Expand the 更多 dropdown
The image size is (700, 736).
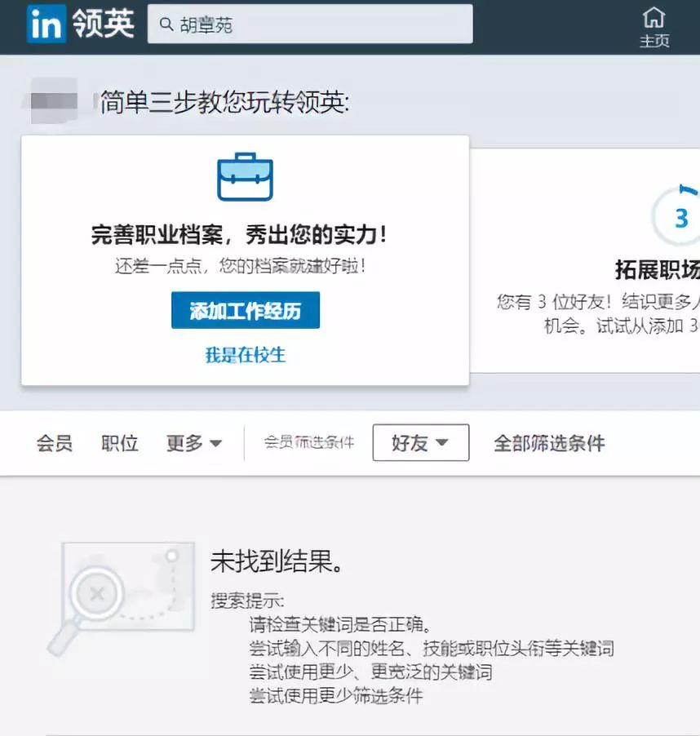coord(194,443)
